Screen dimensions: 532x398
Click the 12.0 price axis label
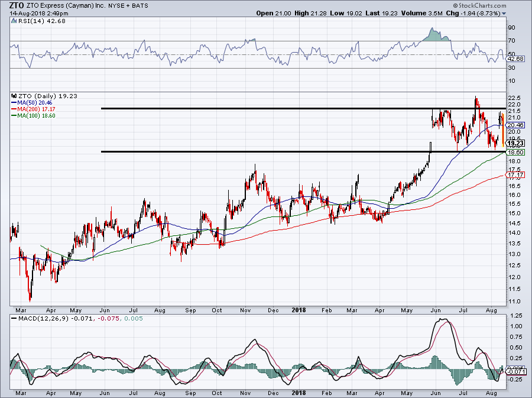514,277
